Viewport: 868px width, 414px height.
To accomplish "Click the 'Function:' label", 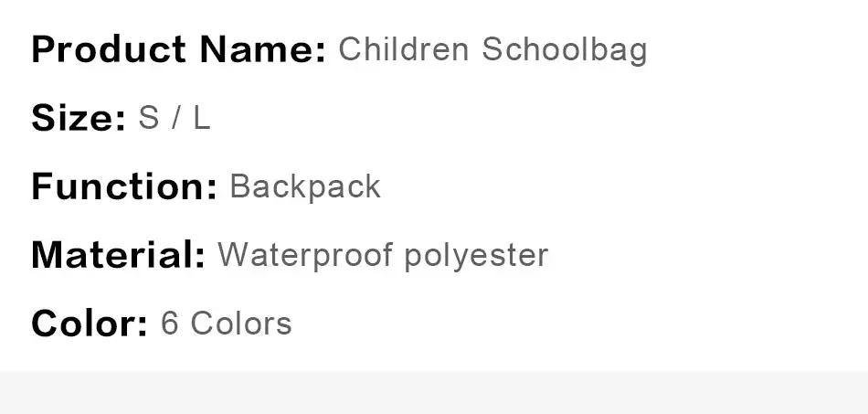I will 124,186.
